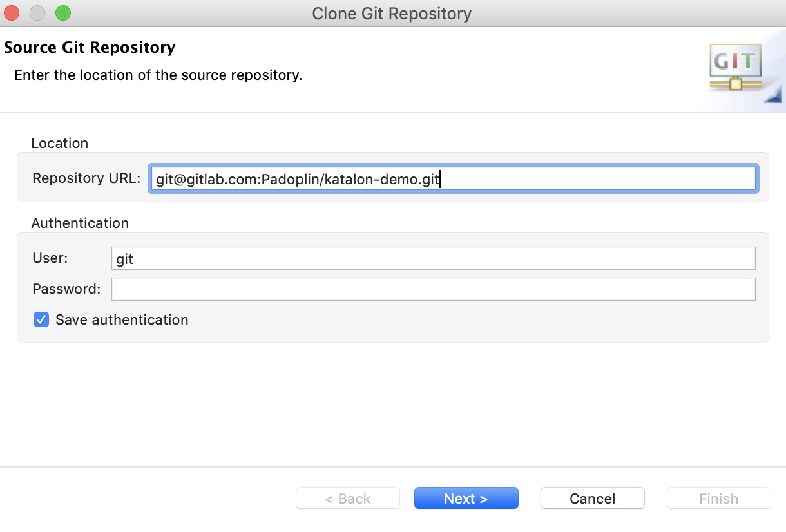Click the Repository URL label
This screenshot has height=532, width=786.
click(86, 178)
